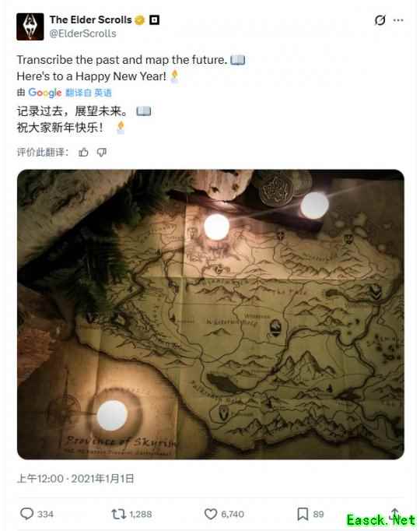The width and height of the screenshot is (420, 531).
Task: Click the share upload icon
Action: [394, 514]
